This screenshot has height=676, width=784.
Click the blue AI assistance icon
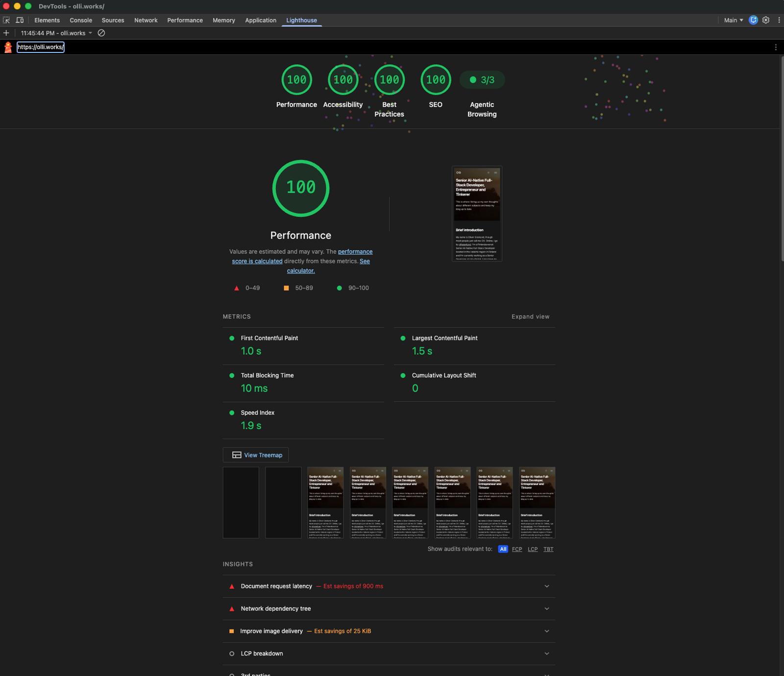(x=753, y=20)
